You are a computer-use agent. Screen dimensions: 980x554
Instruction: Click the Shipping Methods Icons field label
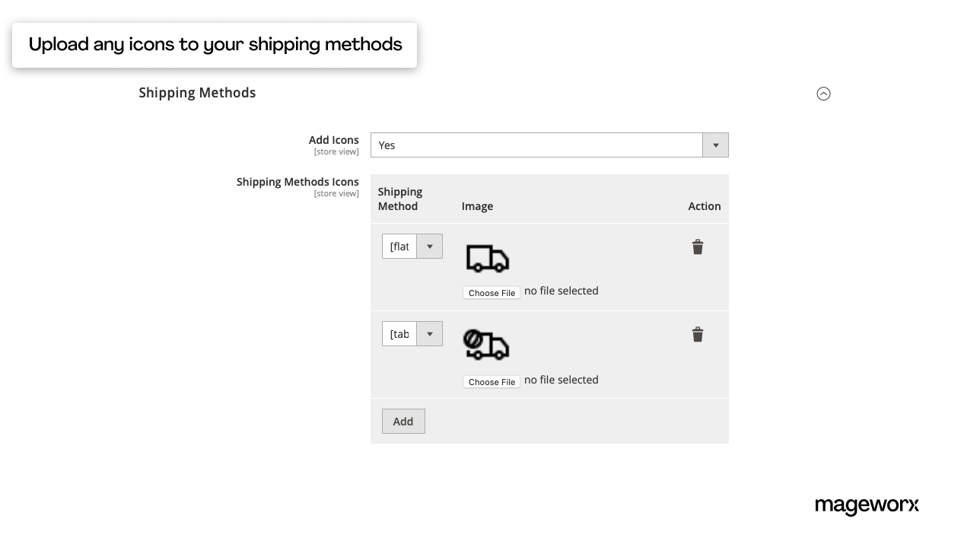297,182
